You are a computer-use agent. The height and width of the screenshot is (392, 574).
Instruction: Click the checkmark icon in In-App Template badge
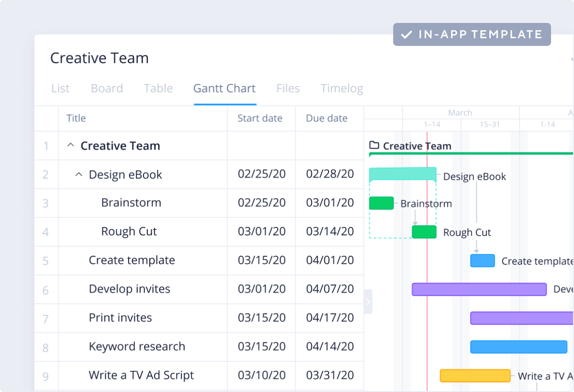coord(407,35)
